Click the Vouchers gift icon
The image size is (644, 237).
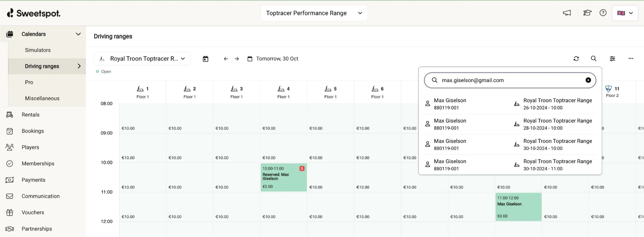[x=10, y=213]
